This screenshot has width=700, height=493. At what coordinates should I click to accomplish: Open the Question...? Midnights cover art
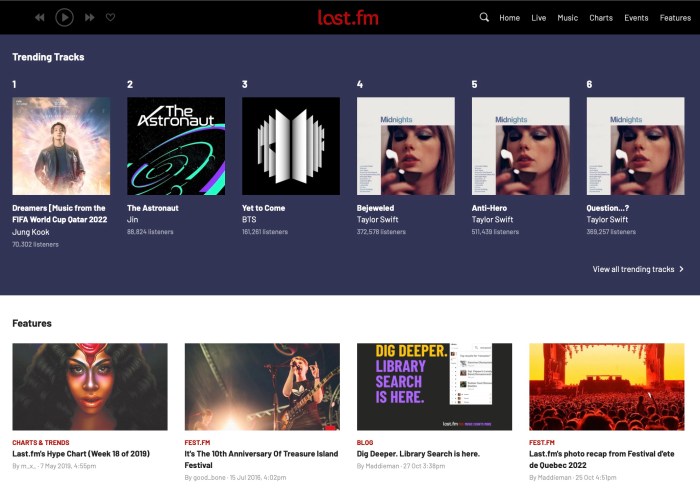point(635,146)
